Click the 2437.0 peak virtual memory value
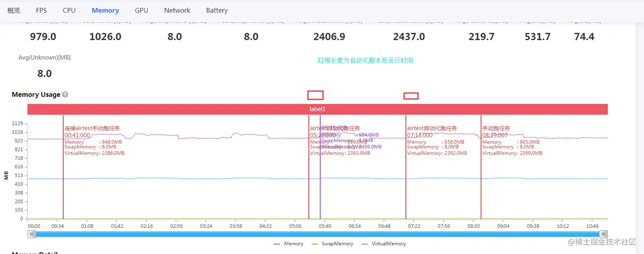Screen dimensions: 644x254 409,37
